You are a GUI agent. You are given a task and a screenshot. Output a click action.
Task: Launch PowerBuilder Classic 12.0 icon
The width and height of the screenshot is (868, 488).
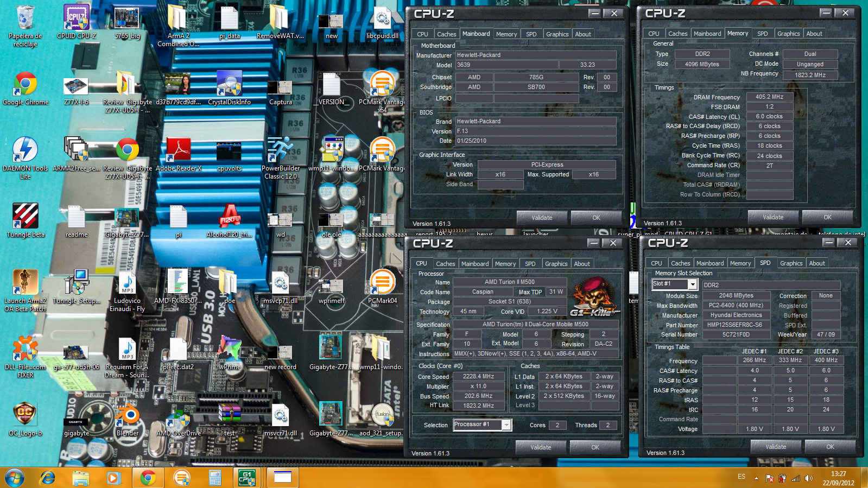tap(280, 158)
